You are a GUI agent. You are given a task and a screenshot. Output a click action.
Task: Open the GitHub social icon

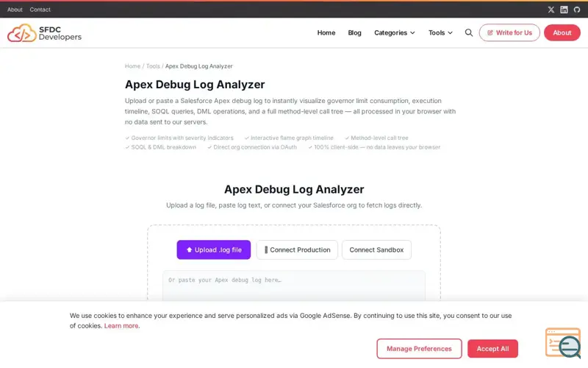577,10
